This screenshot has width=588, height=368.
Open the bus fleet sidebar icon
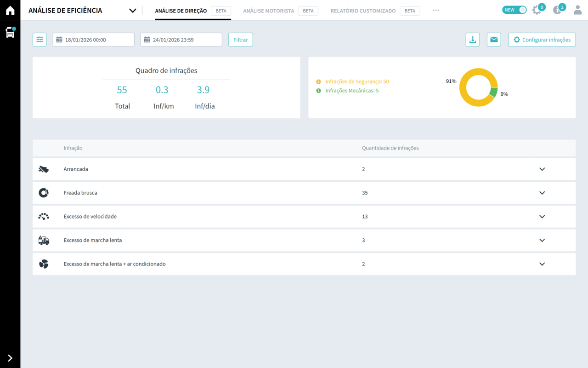10,32
